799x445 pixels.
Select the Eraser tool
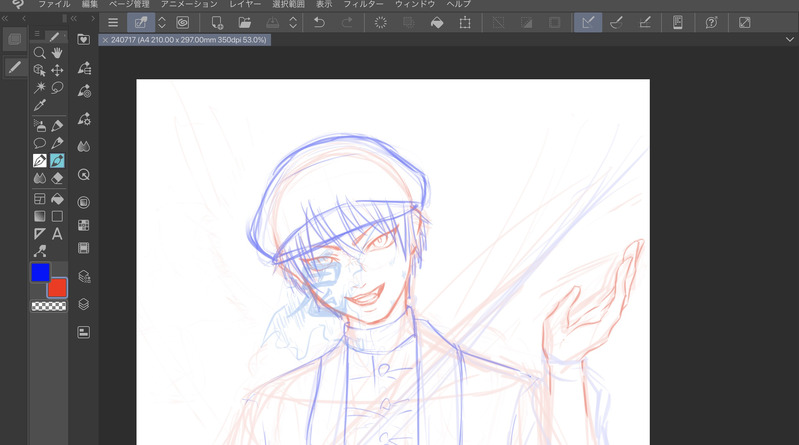pyautogui.click(x=57, y=178)
